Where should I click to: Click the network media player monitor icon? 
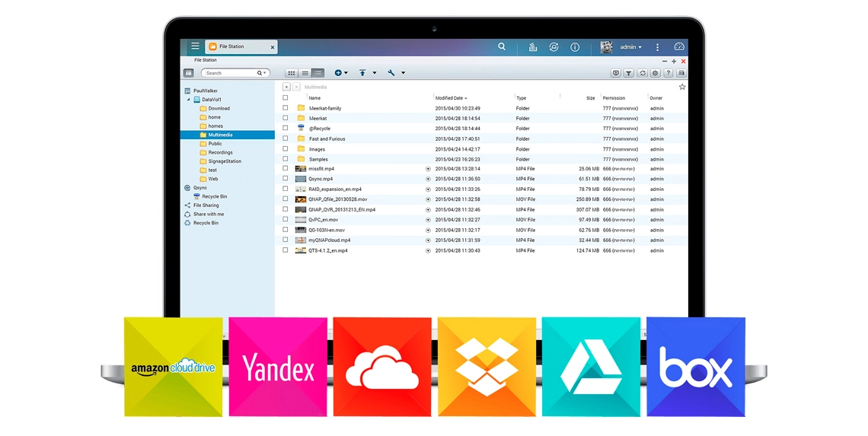click(x=615, y=73)
